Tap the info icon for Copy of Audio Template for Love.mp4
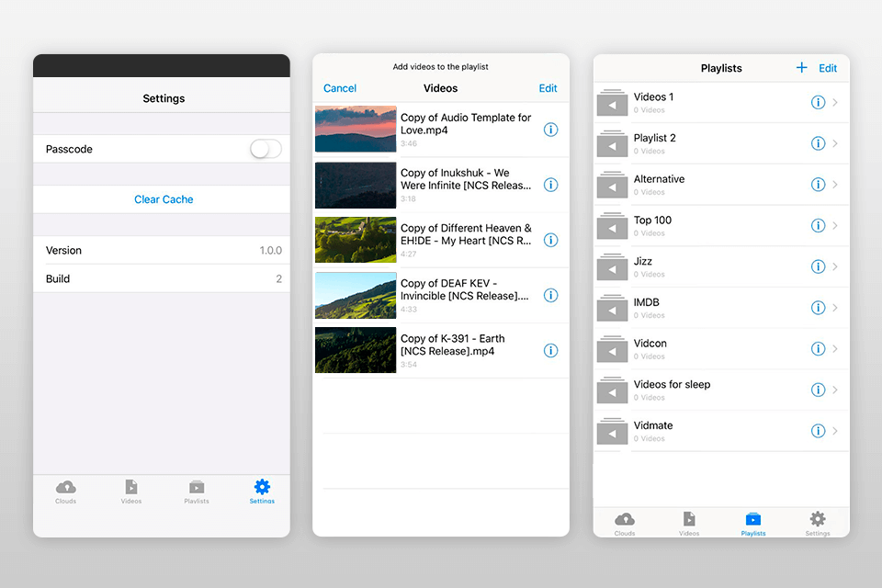The height and width of the screenshot is (588, 882). [x=550, y=130]
